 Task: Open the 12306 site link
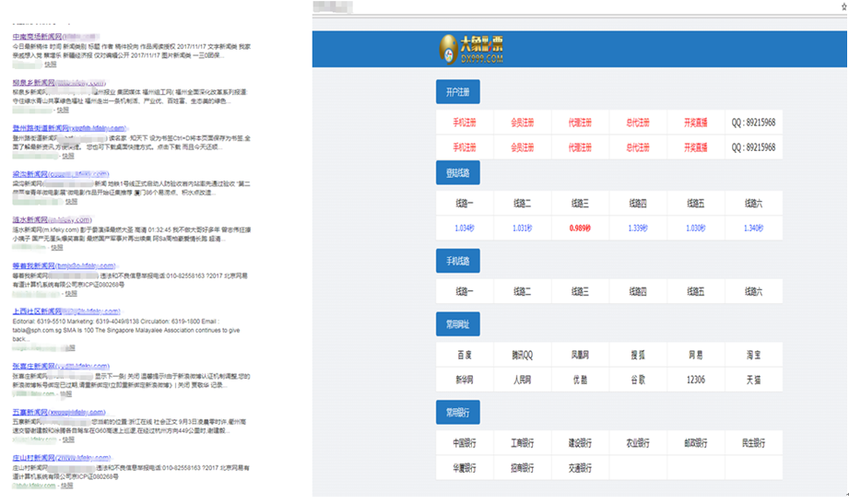coord(696,380)
